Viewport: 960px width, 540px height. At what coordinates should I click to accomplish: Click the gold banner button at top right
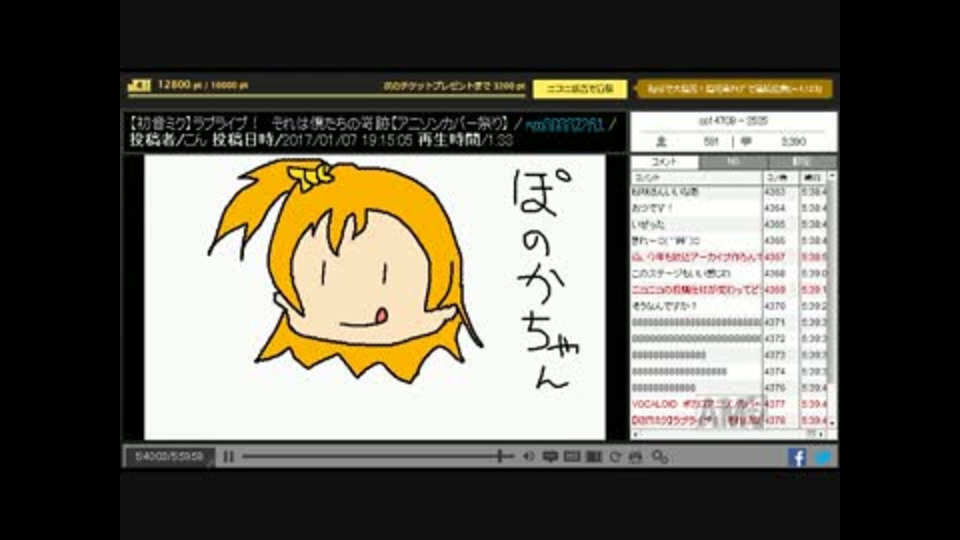[735, 89]
